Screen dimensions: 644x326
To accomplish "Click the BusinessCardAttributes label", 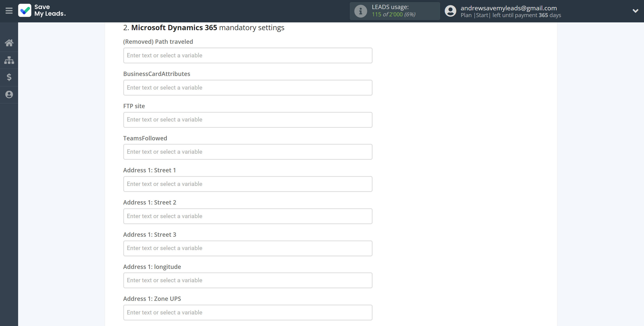I will [157, 74].
